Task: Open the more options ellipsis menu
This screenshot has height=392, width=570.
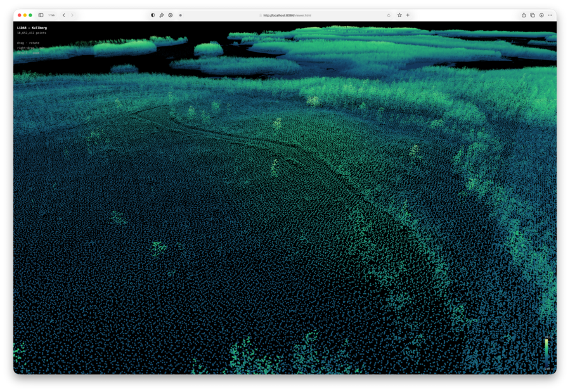Action: (x=550, y=15)
